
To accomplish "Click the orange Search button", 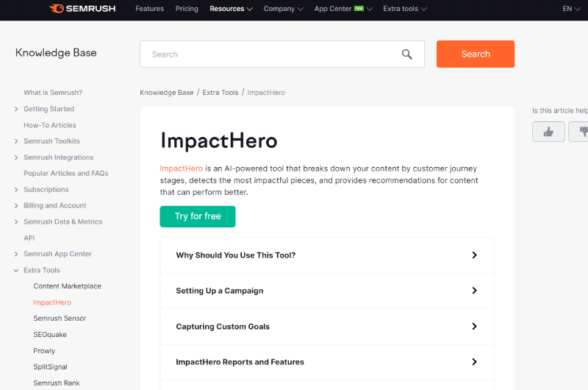I will [x=475, y=54].
